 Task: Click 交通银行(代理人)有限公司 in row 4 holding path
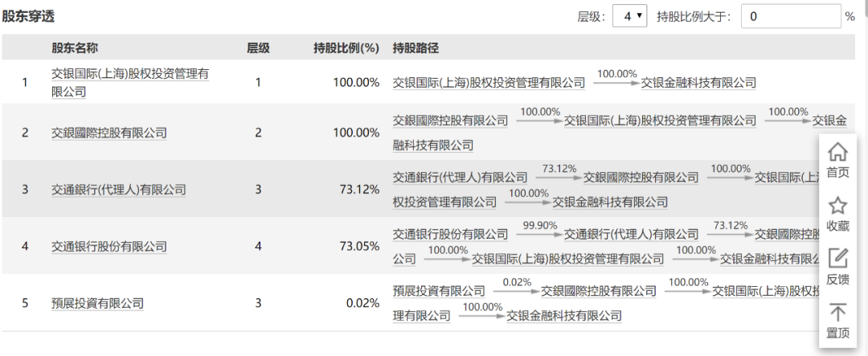coord(631,234)
